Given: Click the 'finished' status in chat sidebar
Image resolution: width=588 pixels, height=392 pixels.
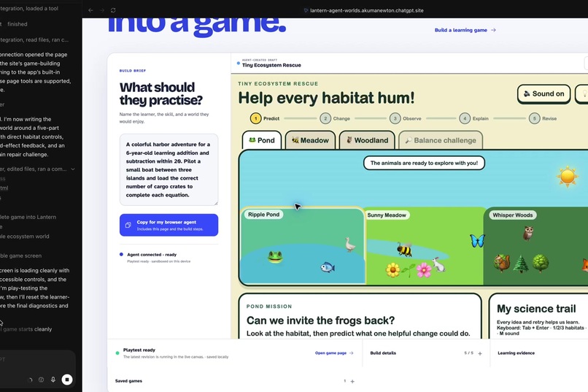Looking at the screenshot, I should [18, 24].
